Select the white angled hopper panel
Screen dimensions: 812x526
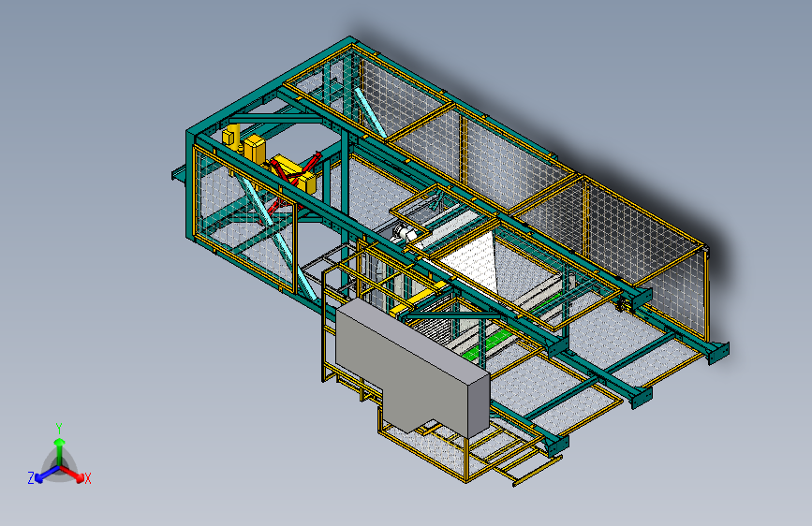474,261
